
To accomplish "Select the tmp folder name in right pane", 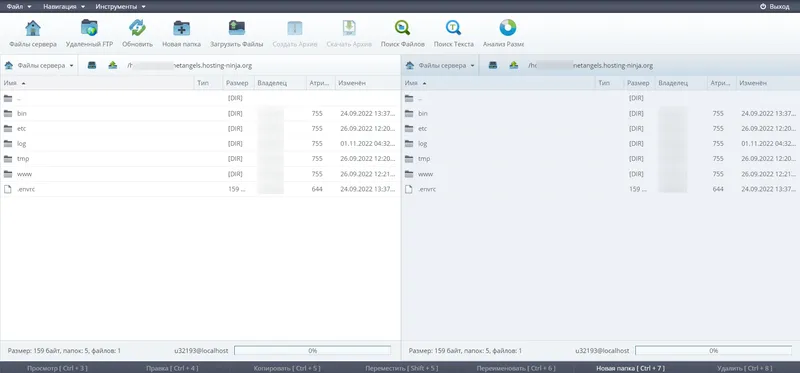I will click(x=423, y=159).
